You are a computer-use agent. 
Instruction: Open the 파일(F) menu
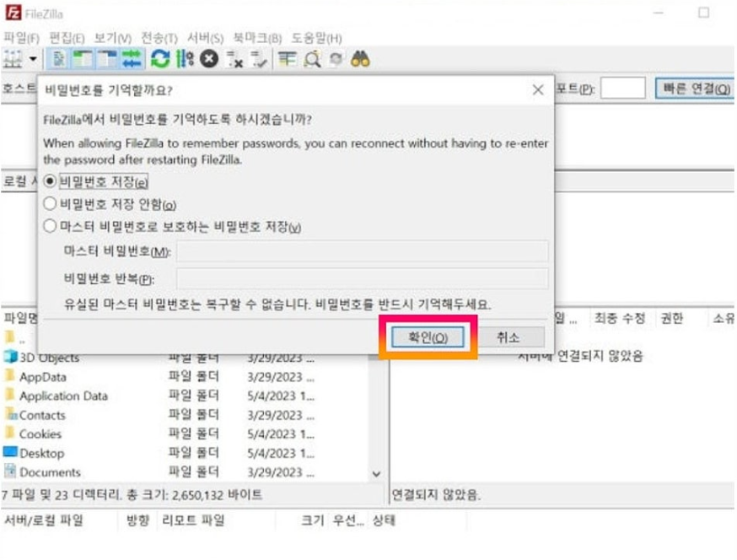point(22,38)
